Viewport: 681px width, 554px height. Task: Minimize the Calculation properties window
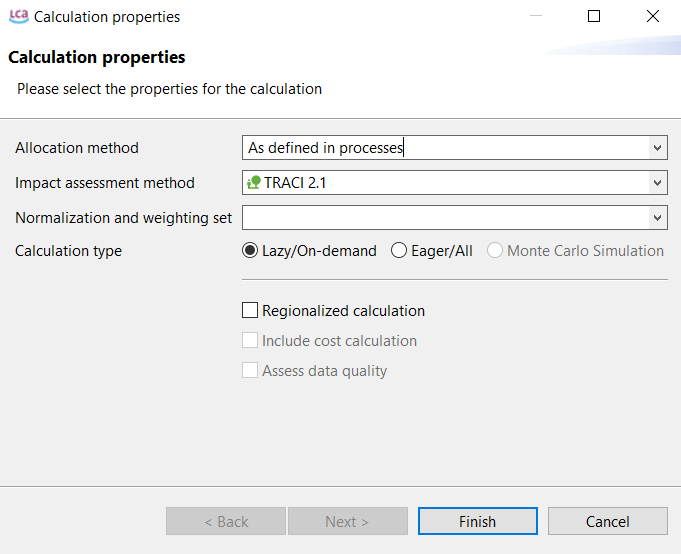534,17
